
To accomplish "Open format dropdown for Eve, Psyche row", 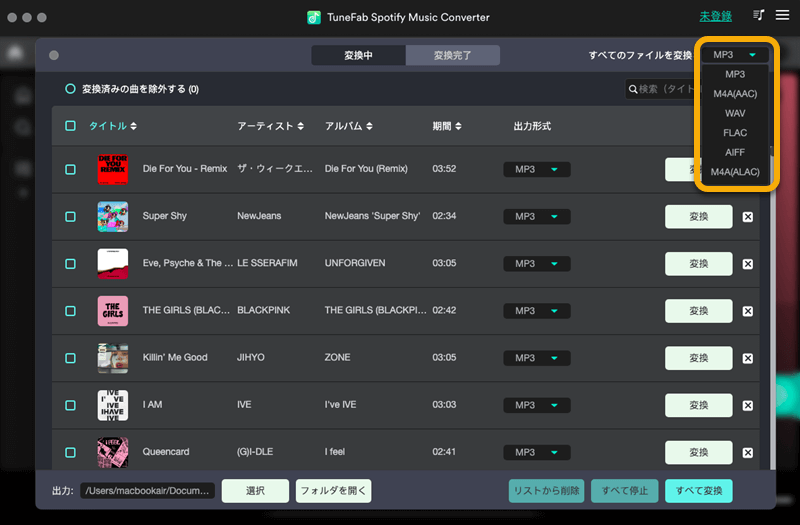I will [x=537, y=264].
